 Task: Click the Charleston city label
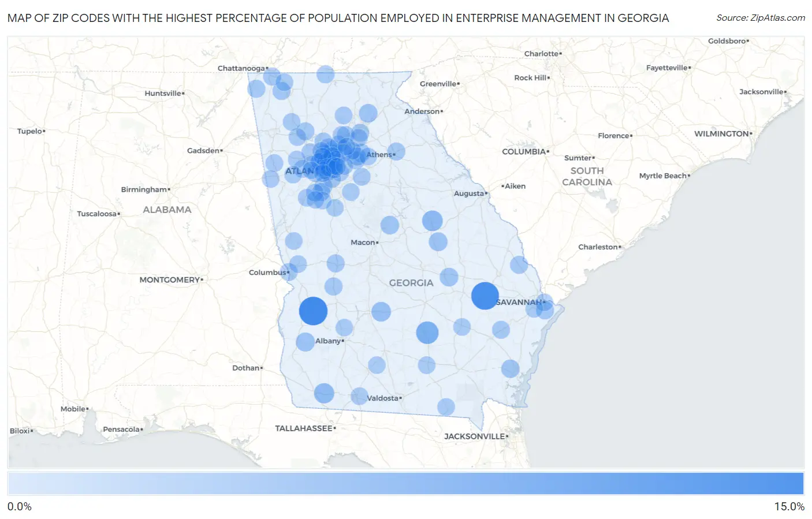click(598, 247)
